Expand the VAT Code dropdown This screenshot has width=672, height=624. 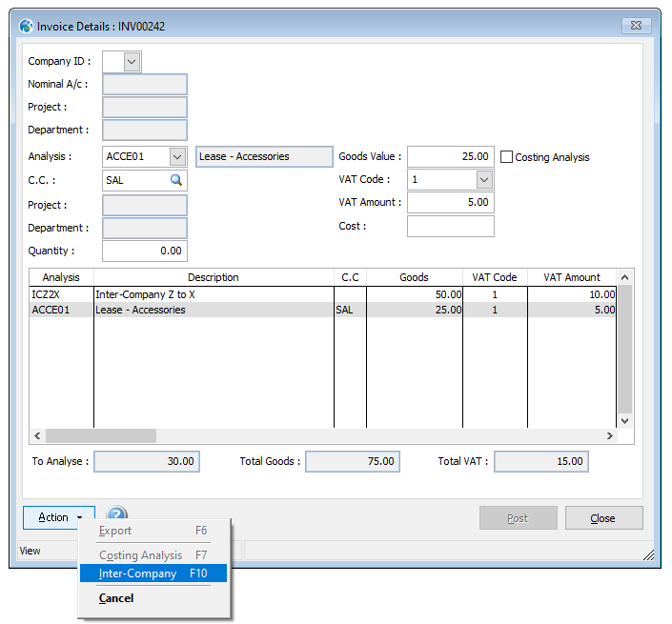[484, 179]
